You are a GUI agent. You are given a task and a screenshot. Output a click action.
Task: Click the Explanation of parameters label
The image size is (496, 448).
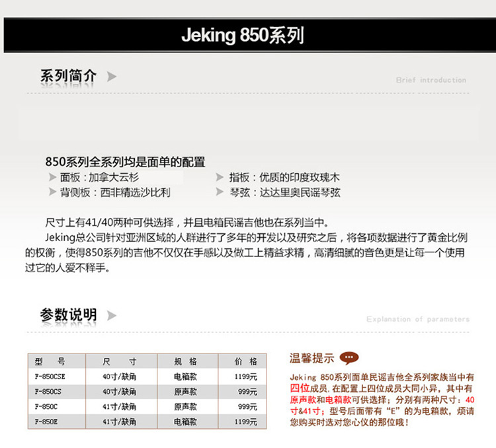click(418, 319)
